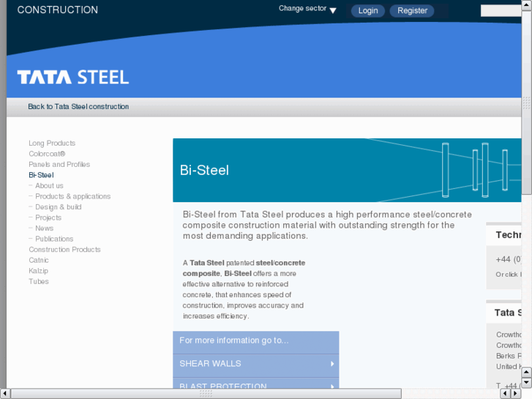Click the arrow icon beside SHEAR WALLS
This screenshot has height=399, width=532.
tap(332, 364)
